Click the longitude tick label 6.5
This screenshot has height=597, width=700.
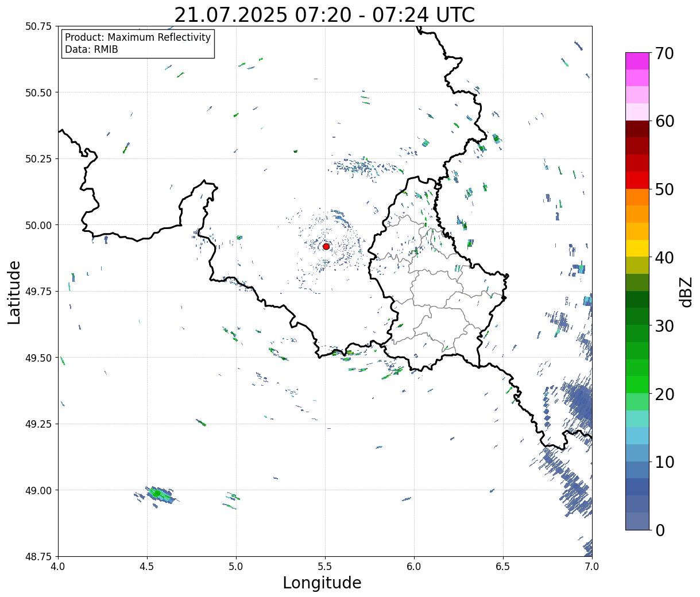[x=503, y=567]
